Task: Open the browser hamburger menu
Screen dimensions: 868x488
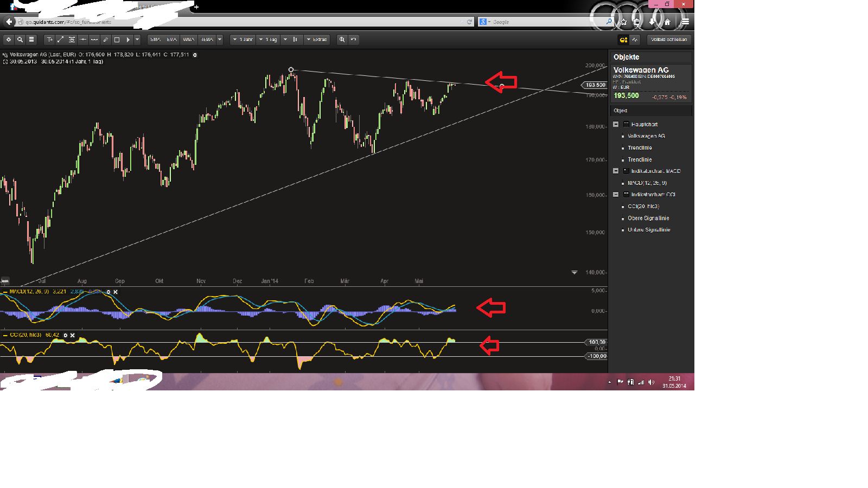Action: (x=685, y=22)
